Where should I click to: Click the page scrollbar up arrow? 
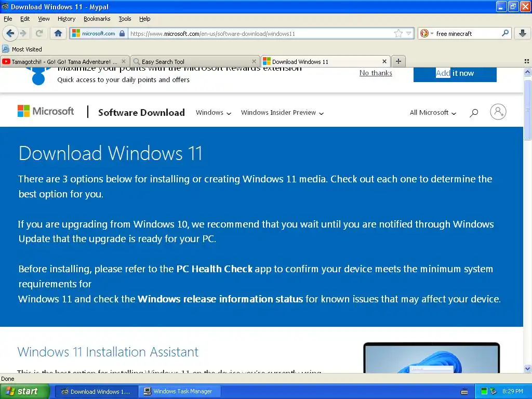pos(527,72)
